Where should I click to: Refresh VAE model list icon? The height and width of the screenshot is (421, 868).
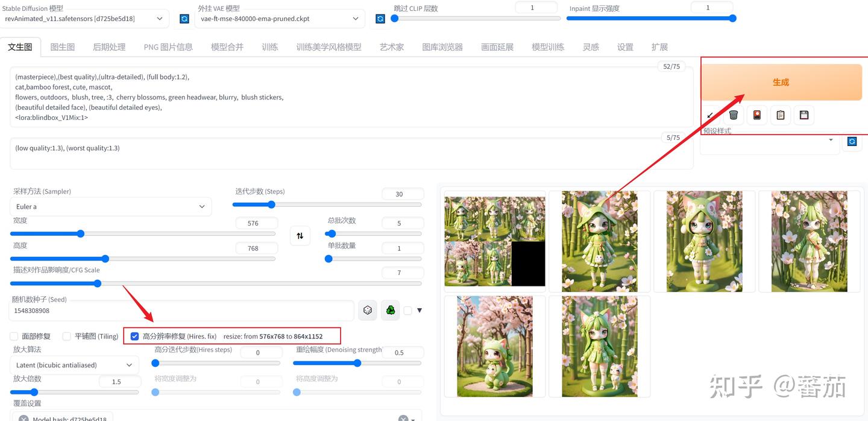pyautogui.click(x=380, y=19)
